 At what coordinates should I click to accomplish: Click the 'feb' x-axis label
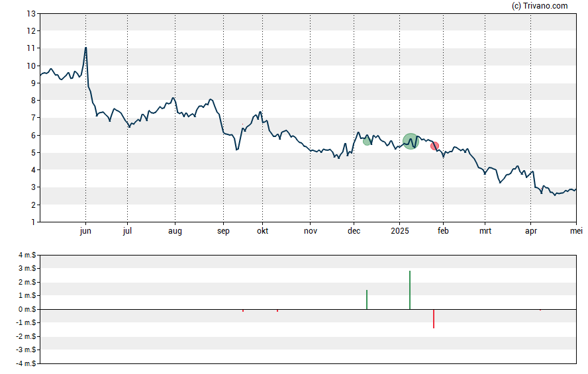tap(443, 231)
